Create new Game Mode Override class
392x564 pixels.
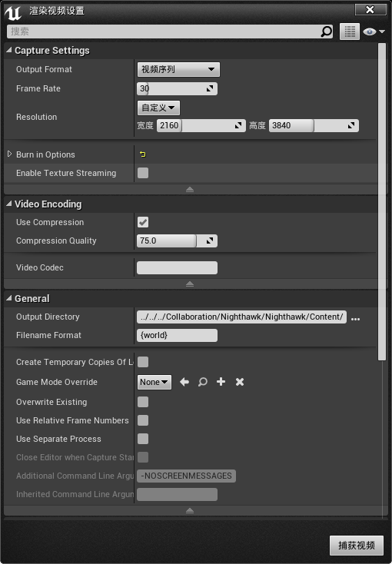coord(221,382)
